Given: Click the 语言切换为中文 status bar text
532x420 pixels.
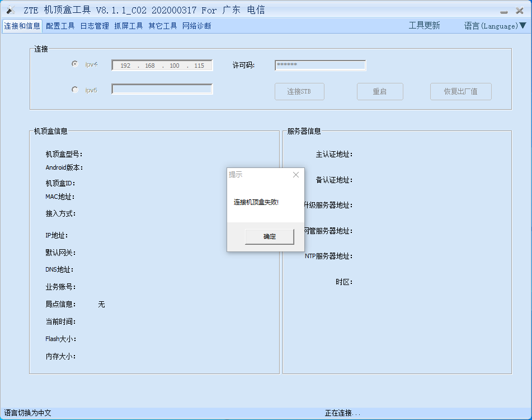Looking at the screenshot, I should (27, 413).
